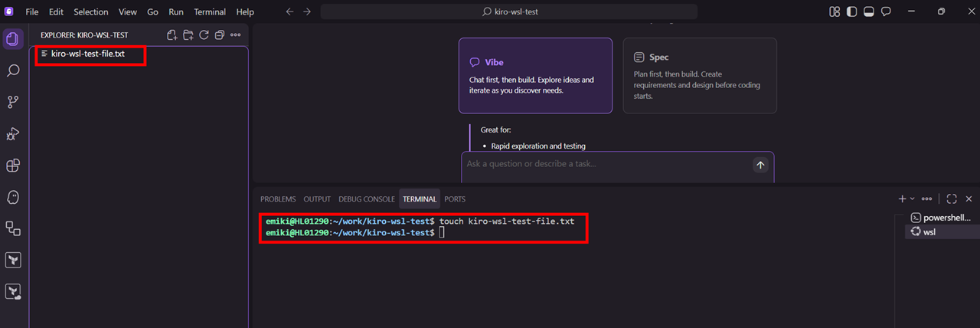Screen dimensions: 980x328
Task: Open the Run and Debug view
Action: tap(13, 134)
